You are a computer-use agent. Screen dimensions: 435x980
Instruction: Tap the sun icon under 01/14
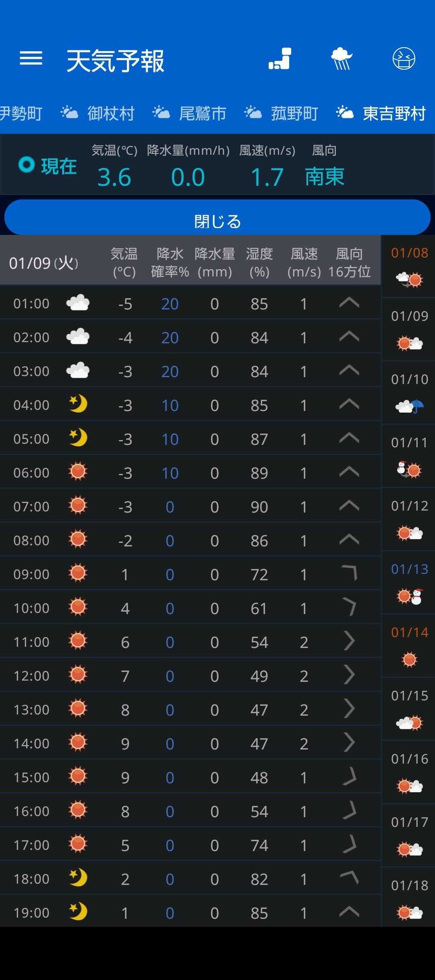[x=410, y=660]
